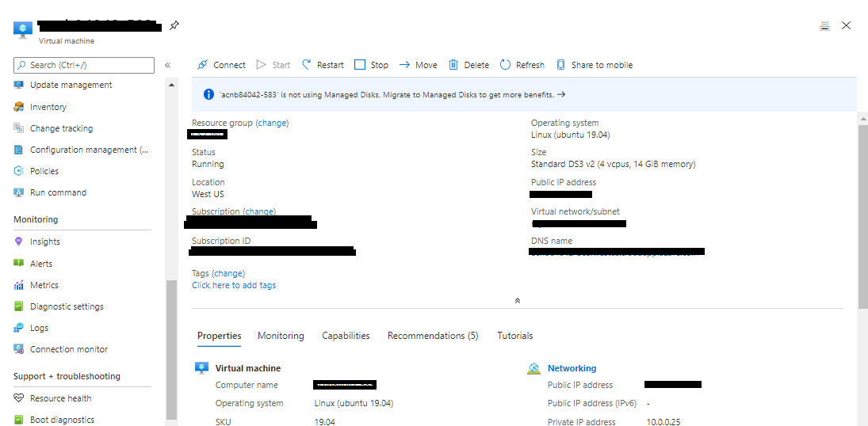Click the sidebar scrollbar thumb
This screenshot has width=868, height=426.
tap(171, 350)
